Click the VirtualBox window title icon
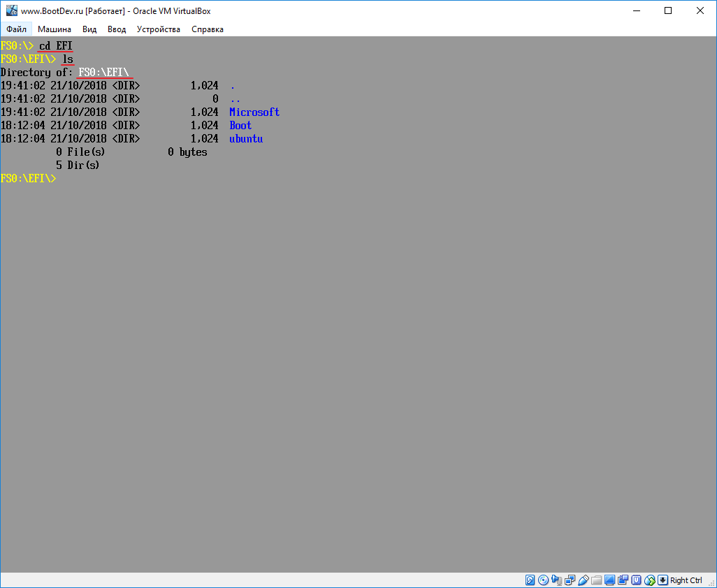 tap(11, 10)
